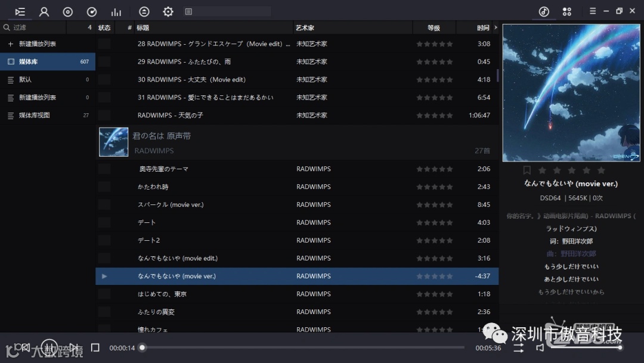This screenshot has width=644, height=363.
Task: Rate はじめての、東京 using its stars
Action: click(x=435, y=294)
